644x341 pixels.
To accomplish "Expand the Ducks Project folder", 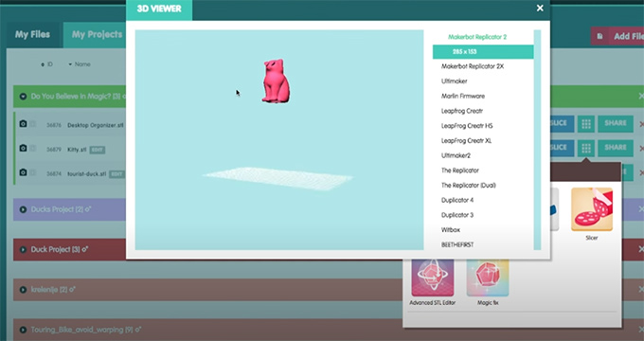I will (23, 209).
